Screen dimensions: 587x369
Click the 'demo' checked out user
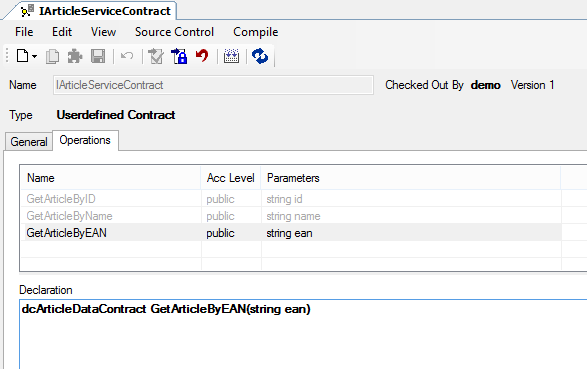(x=486, y=85)
